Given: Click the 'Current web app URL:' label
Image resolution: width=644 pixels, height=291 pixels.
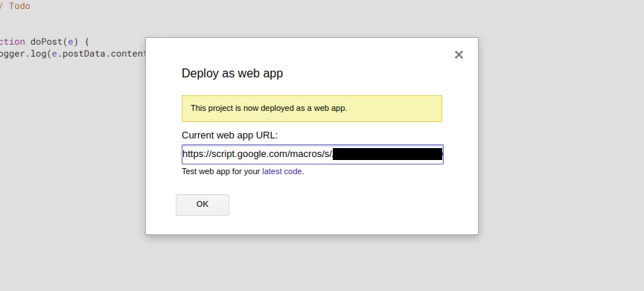Looking at the screenshot, I should tap(229, 135).
